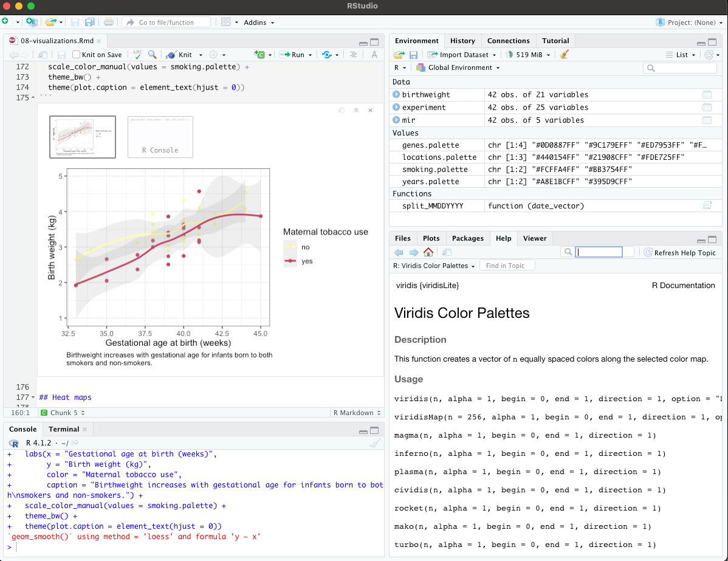
Task: Refresh the environment pane icon
Action: click(x=709, y=54)
